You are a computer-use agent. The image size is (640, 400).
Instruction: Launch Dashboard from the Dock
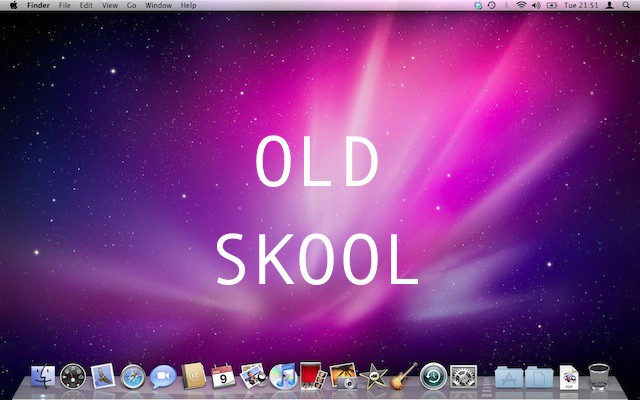tap(73, 377)
